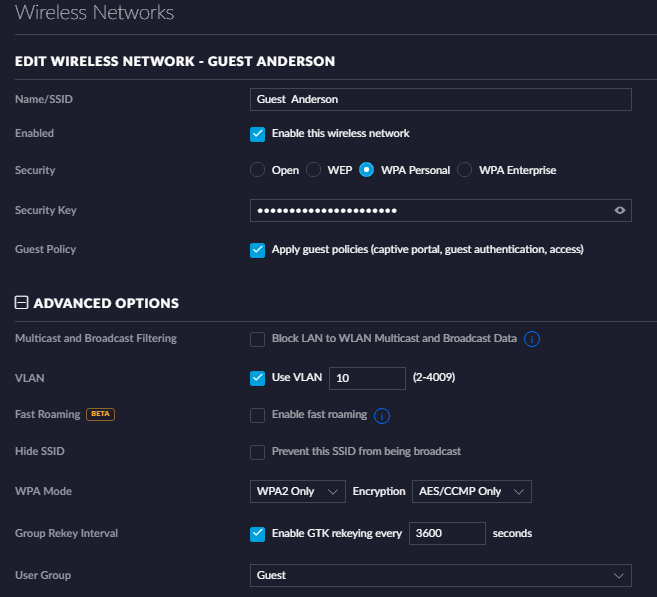
Task: Expand the User Group Guest dropdown
Action: tap(441, 575)
